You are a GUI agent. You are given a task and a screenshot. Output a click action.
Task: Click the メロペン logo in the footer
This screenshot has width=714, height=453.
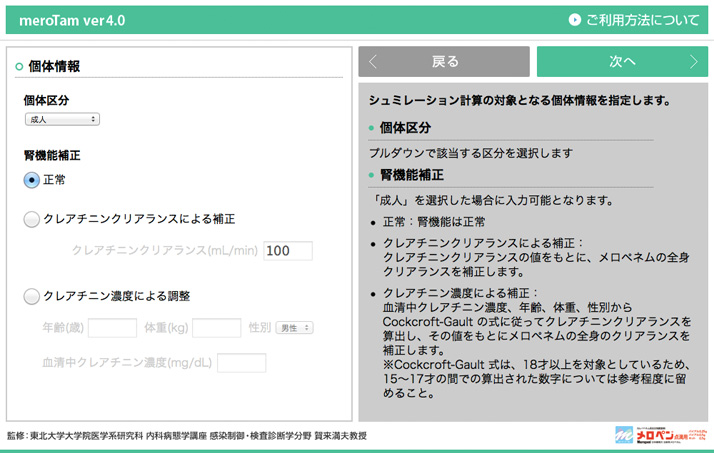[660, 436]
